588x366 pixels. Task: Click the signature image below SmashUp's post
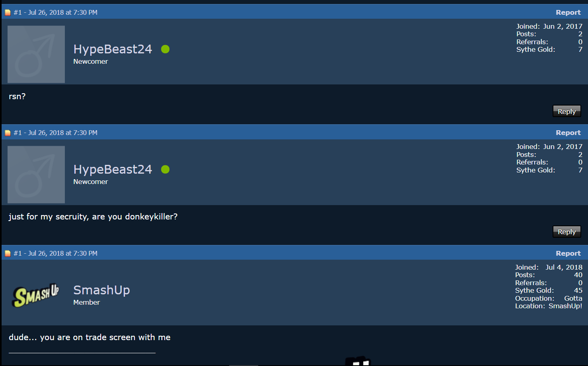(358, 361)
